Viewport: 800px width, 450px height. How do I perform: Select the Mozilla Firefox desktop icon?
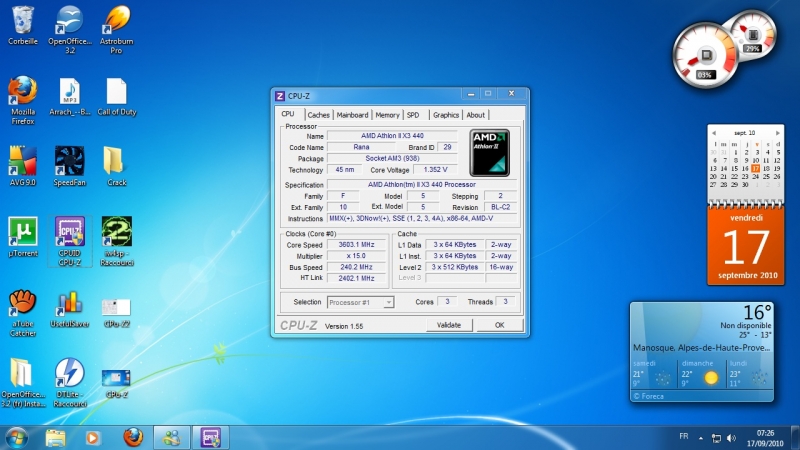point(22,101)
